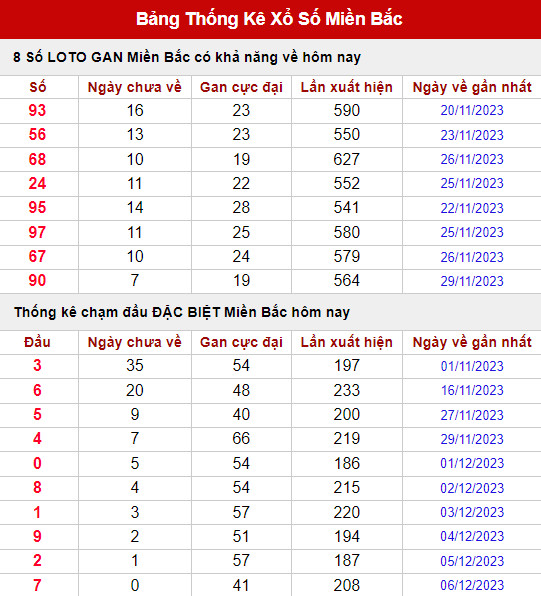The width and height of the screenshot is (541, 596).
Task: Open the 01/11/2023 date link
Action: (x=472, y=366)
